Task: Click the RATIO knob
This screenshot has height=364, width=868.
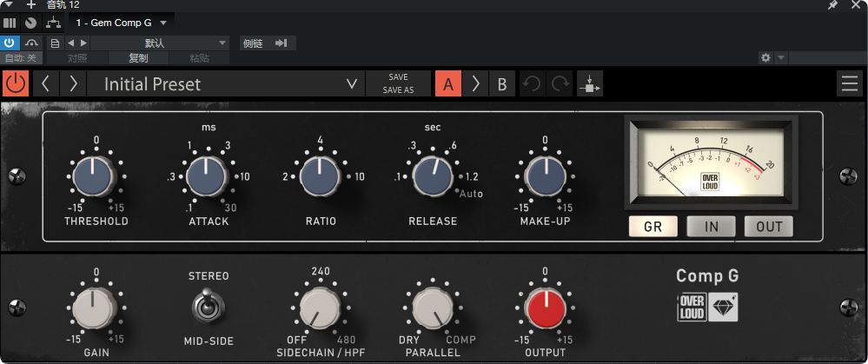Action: 321,176
